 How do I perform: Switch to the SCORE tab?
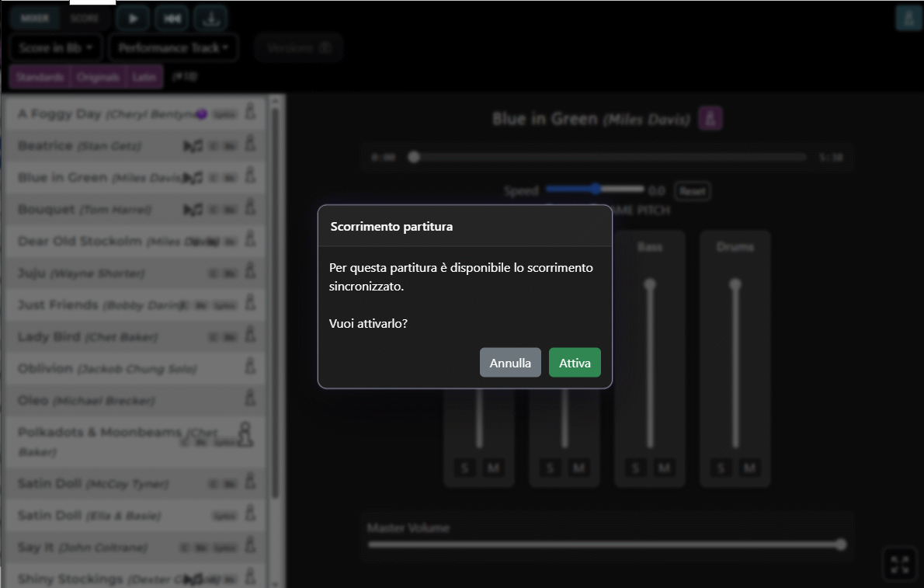pos(85,19)
